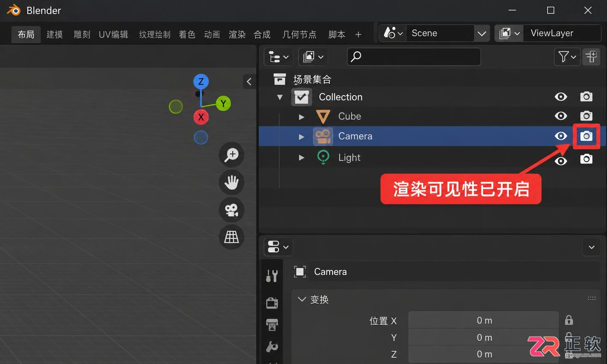Open the Output properties tab icon

tap(272, 325)
